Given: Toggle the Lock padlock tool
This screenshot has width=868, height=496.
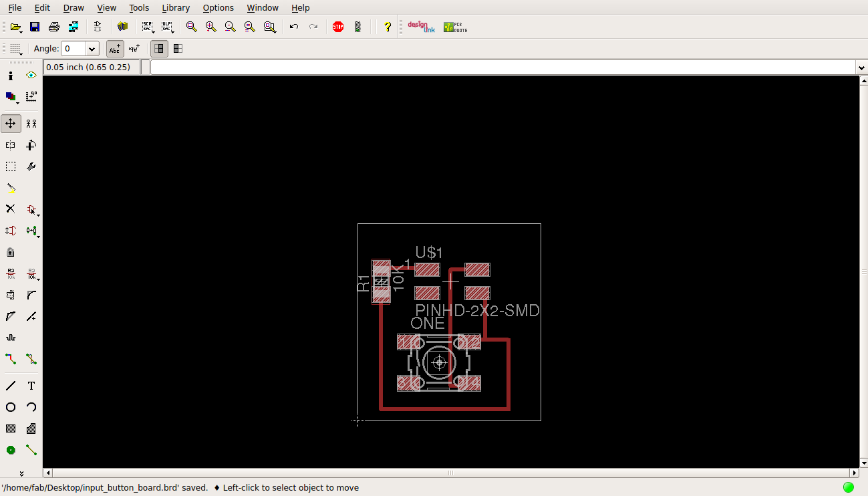Looking at the screenshot, I should (11, 252).
